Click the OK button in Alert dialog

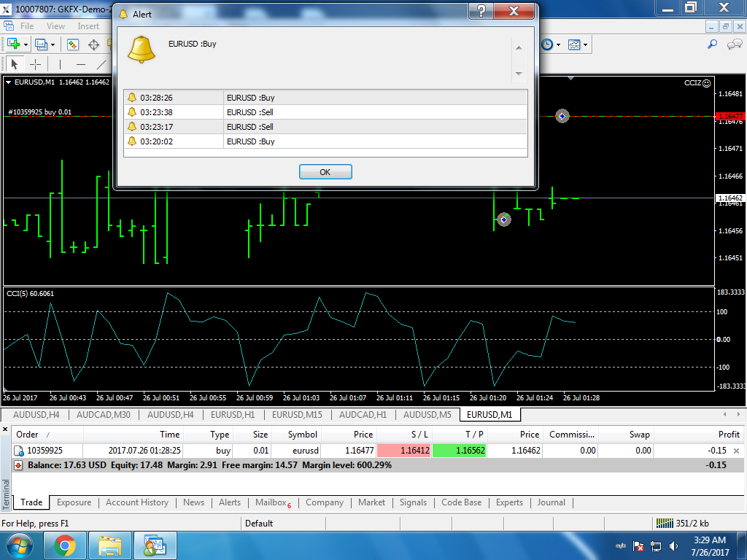point(325,172)
